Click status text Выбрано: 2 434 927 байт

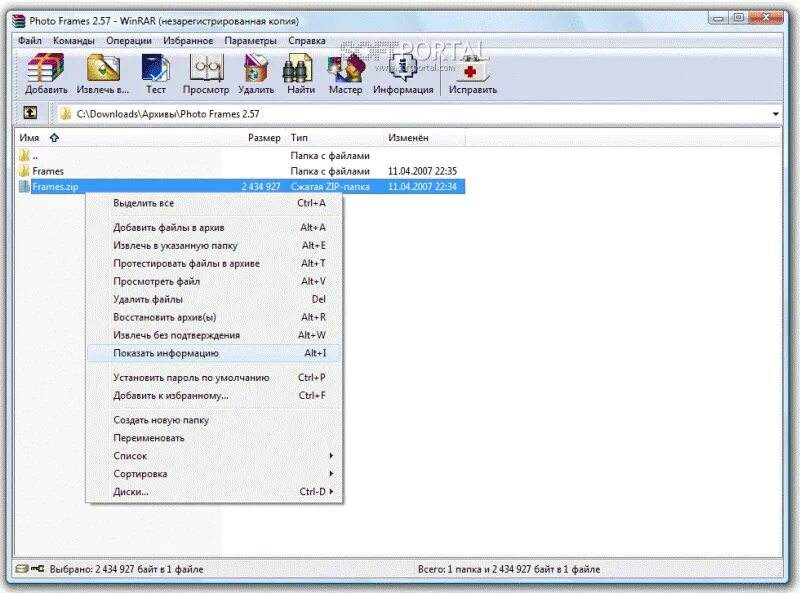(126, 569)
